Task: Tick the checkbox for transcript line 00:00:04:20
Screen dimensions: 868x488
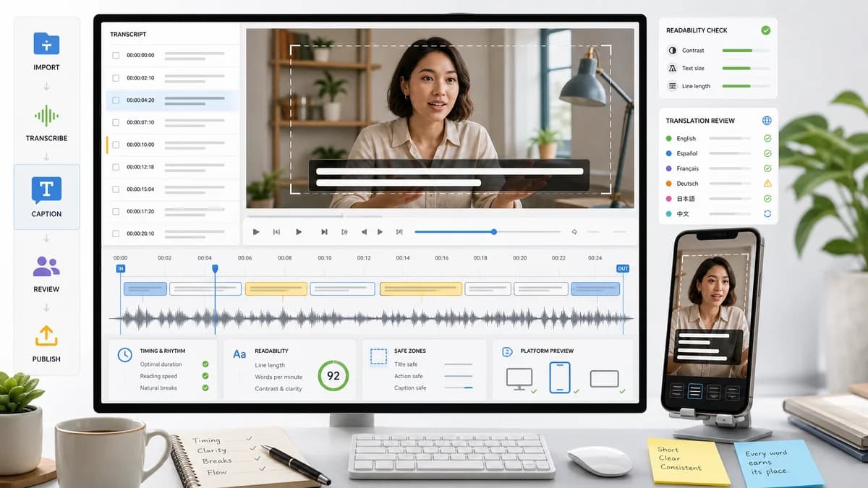Action: click(116, 100)
